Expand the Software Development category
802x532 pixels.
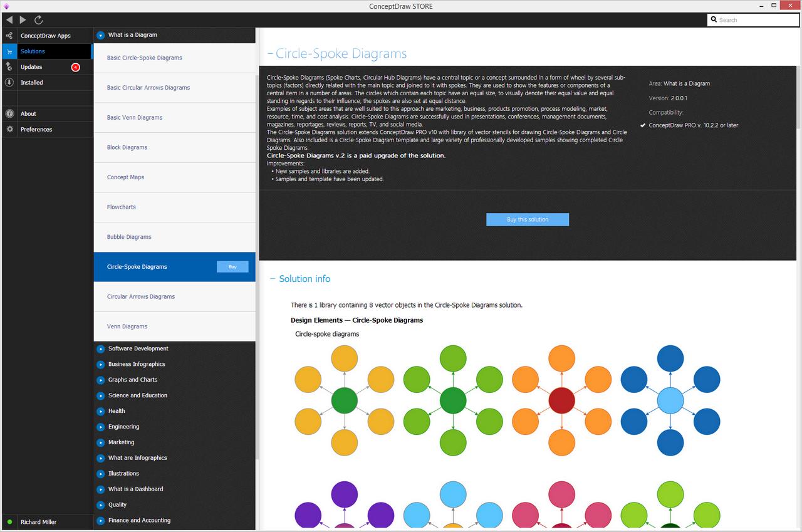(101, 348)
